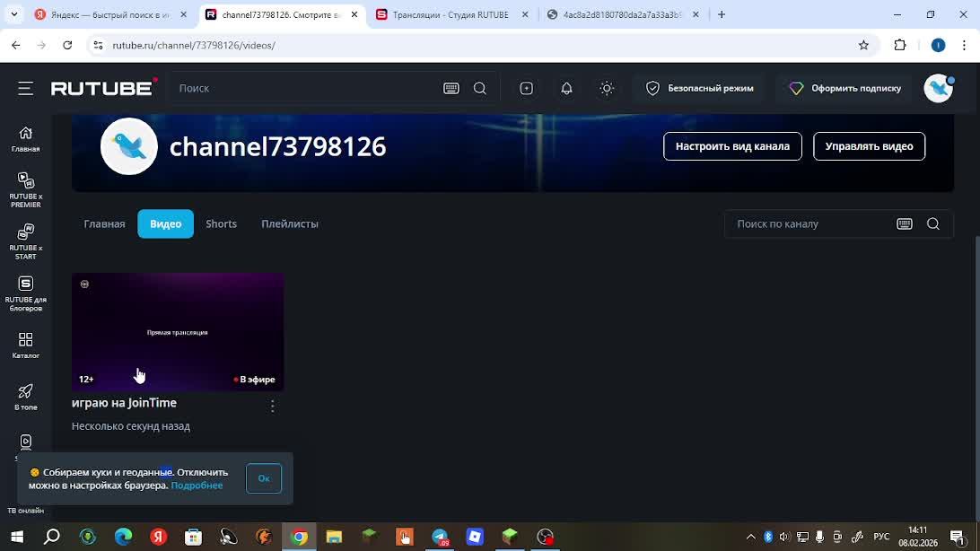Image resolution: width=980 pixels, height=551 pixels.
Task: Open a new browser tab
Action: pyautogui.click(x=722, y=14)
